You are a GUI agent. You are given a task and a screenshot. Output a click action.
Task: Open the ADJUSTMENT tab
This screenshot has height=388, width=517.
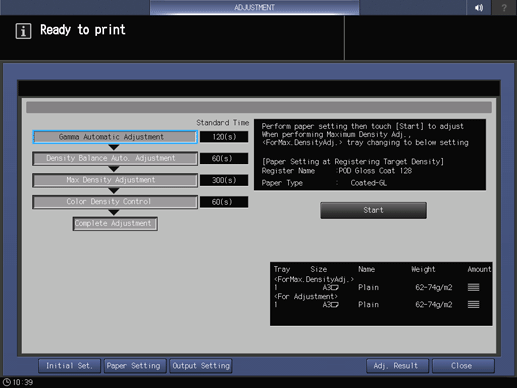point(254,7)
